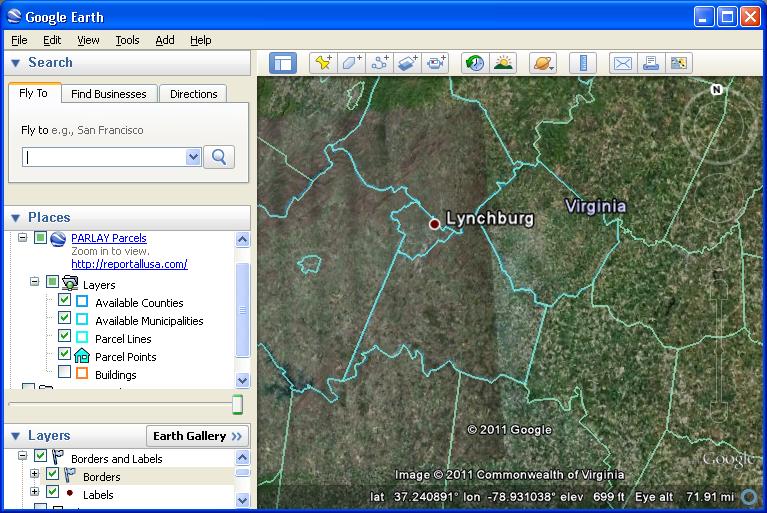
Task: Collapse the PARLAY Parcels tree node
Action: pyautogui.click(x=23, y=238)
